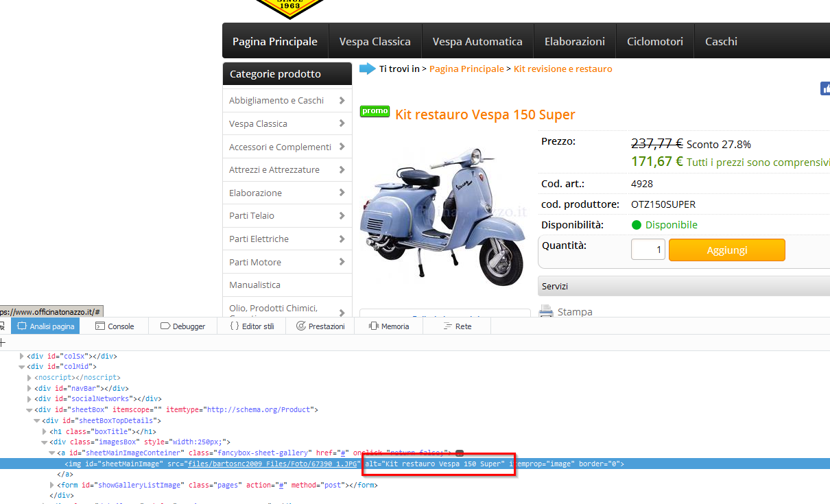
Task: Click the add node plus icon
Action: pyautogui.click(x=2, y=342)
